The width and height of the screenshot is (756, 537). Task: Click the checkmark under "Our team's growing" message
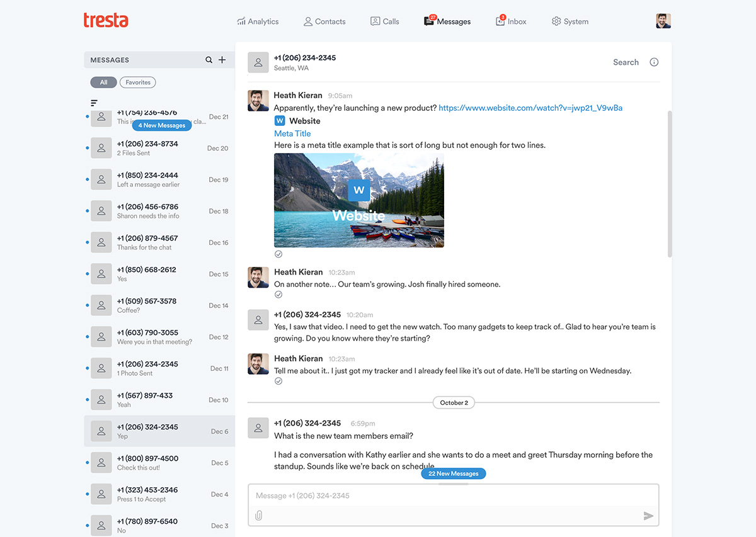(x=278, y=295)
